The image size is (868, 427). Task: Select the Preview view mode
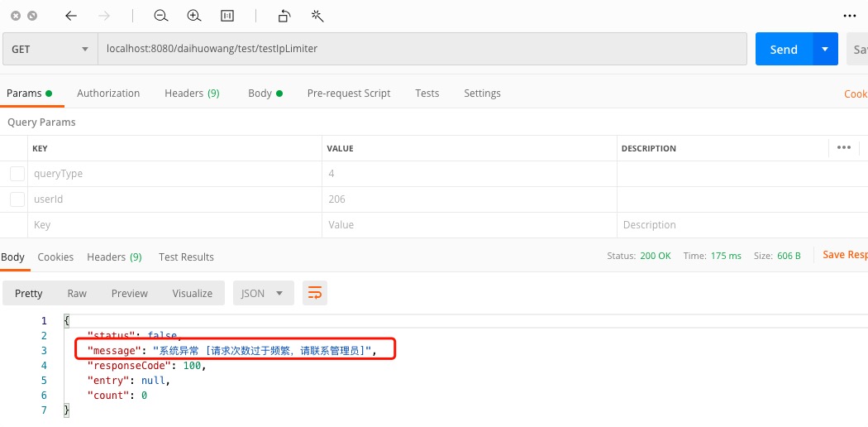[x=130, y=293]
